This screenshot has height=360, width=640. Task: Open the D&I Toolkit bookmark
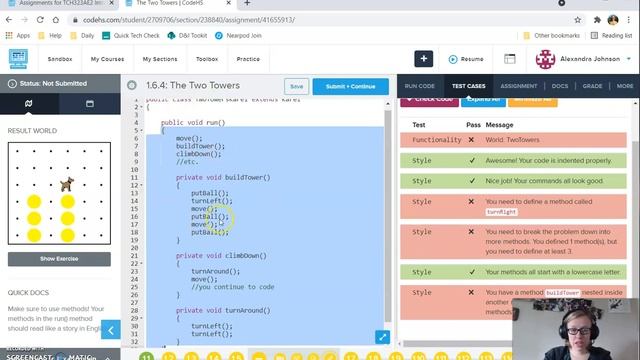tap(187, 36)
